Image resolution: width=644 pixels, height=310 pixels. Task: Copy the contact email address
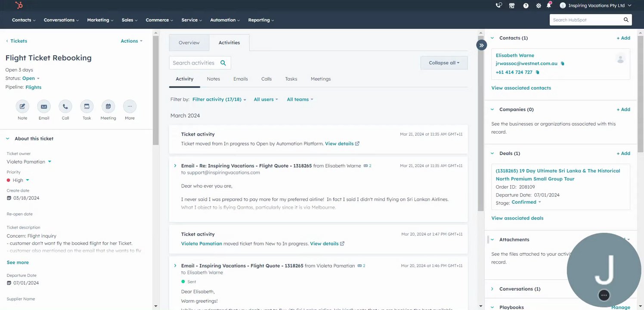(x=562, y=64)
